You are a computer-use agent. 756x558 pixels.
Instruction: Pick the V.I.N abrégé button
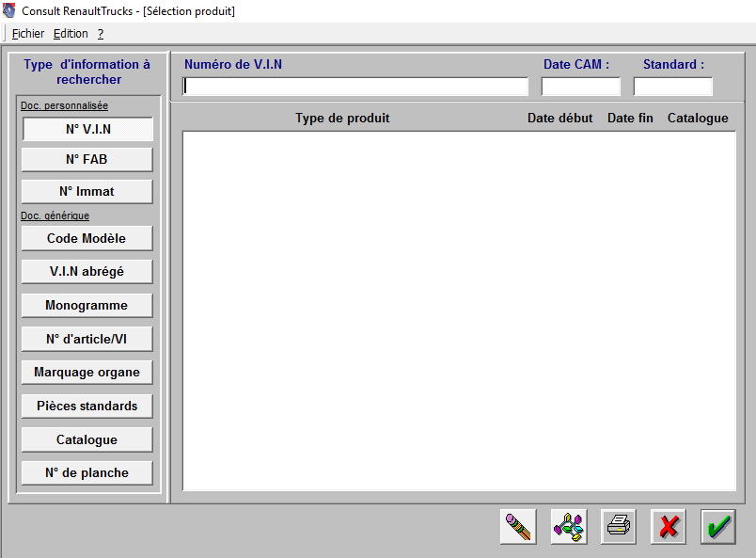(87, 272)
